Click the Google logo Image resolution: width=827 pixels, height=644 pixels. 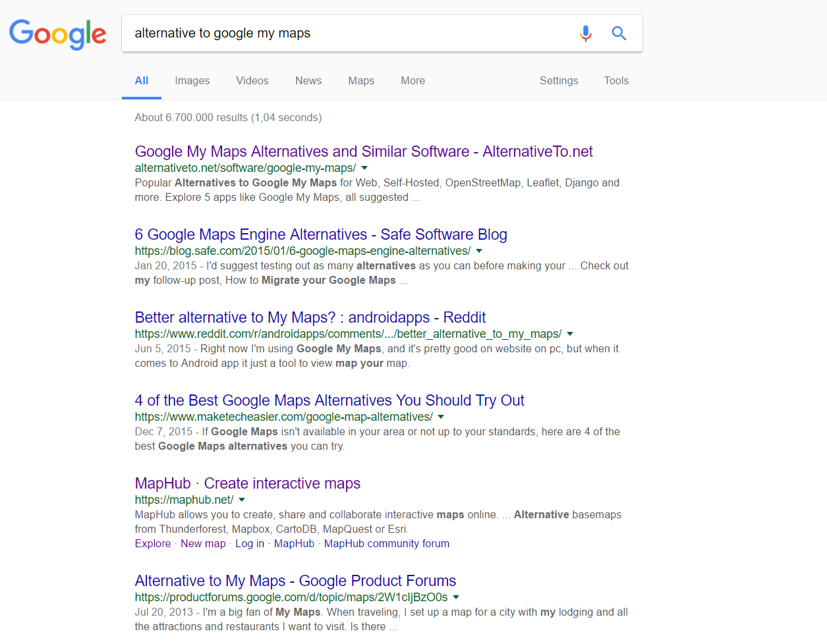coord(58,34)
